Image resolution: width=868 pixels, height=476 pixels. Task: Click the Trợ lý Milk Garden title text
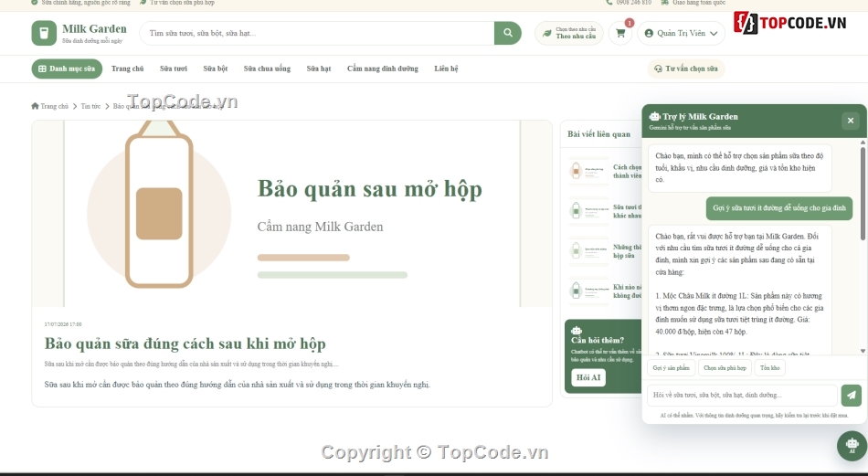point(700,117)
